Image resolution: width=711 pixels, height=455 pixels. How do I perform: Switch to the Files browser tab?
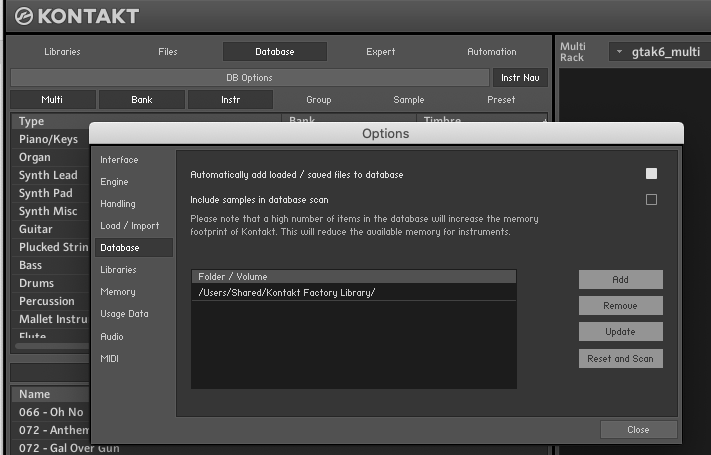pyautogui.click(x=168, y=52)
